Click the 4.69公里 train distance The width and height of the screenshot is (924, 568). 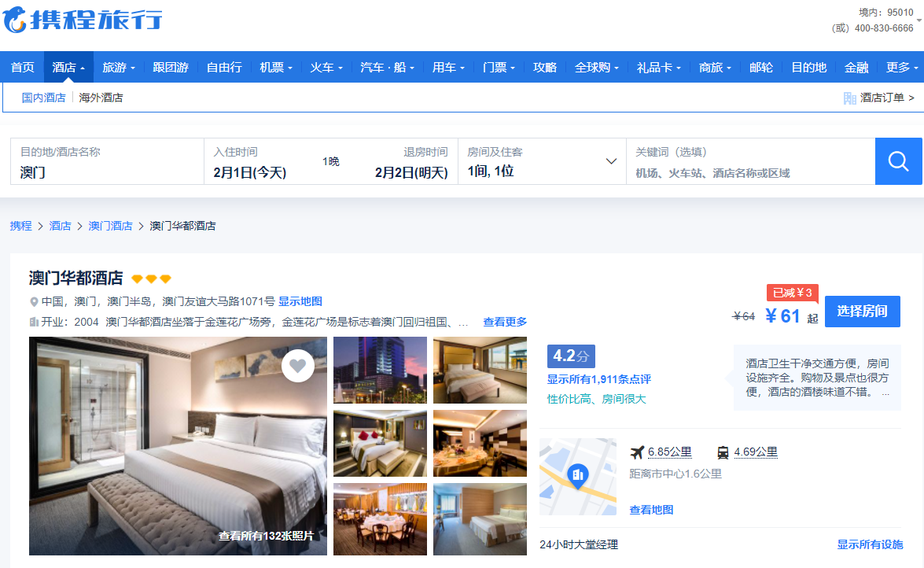[x=756, y=452]
